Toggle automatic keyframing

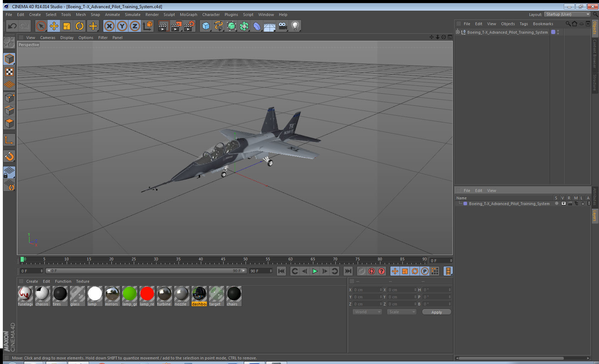[372, 271]
